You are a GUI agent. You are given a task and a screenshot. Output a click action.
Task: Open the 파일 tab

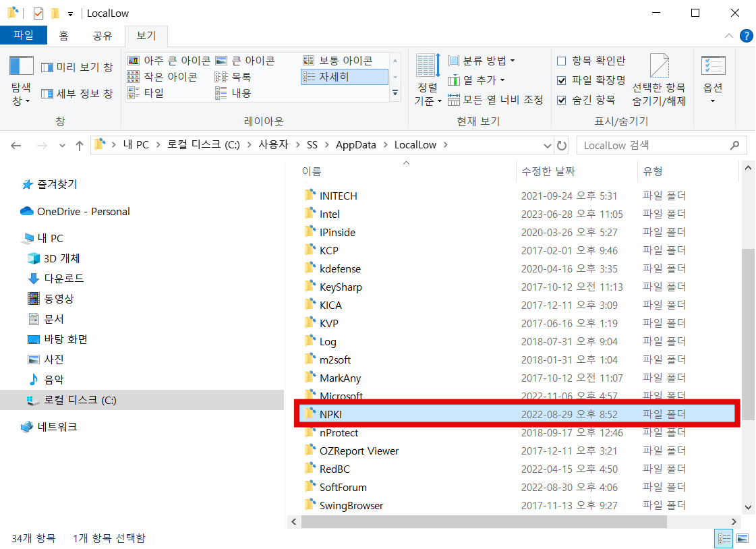click(24, 35)
